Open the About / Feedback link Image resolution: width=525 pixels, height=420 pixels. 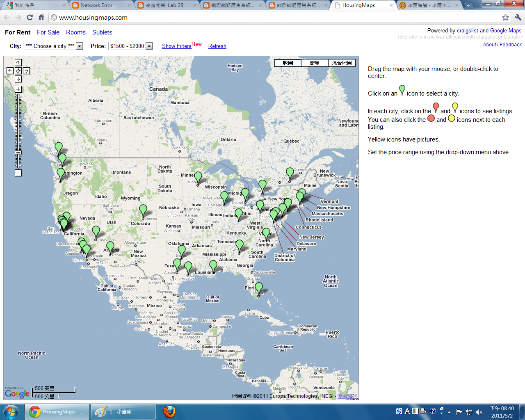pos(502,45)
